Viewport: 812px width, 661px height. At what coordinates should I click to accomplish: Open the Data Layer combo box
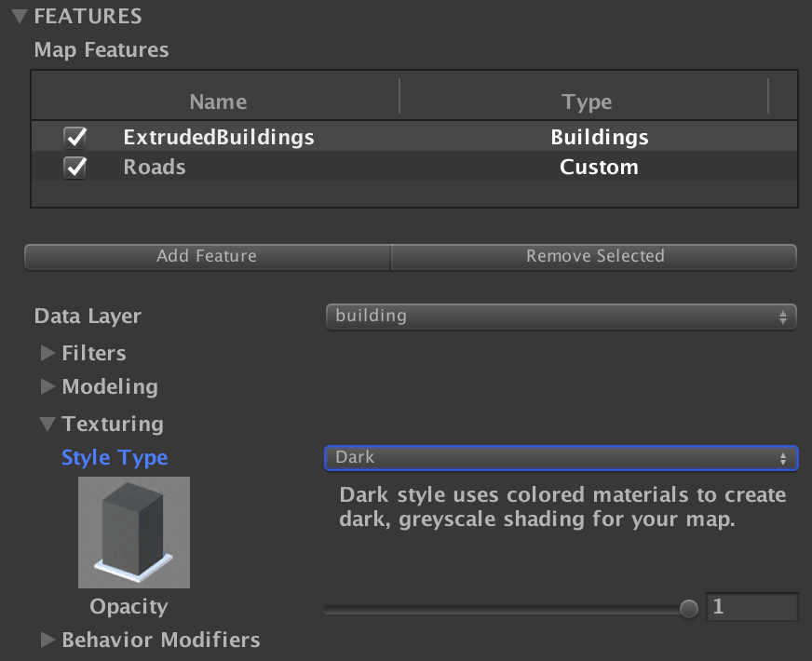(559, 317)
